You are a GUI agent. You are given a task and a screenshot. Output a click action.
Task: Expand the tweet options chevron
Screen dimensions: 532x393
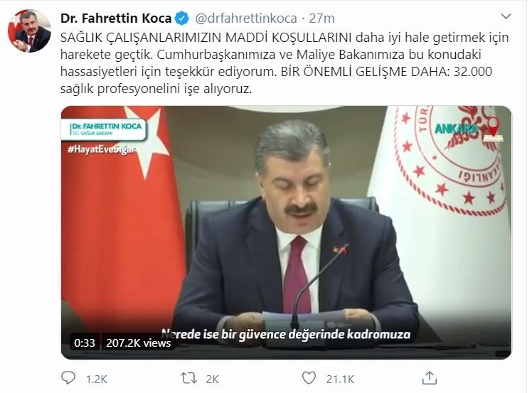tap(506, 16)
